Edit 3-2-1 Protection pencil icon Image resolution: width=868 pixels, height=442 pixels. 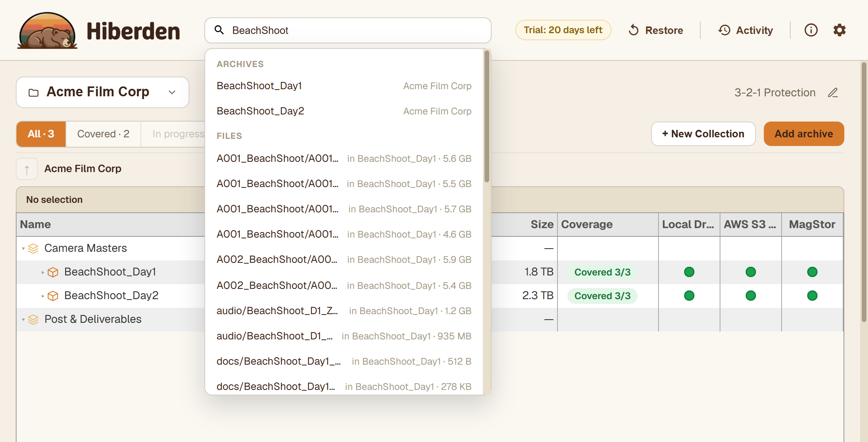[833, 92]
